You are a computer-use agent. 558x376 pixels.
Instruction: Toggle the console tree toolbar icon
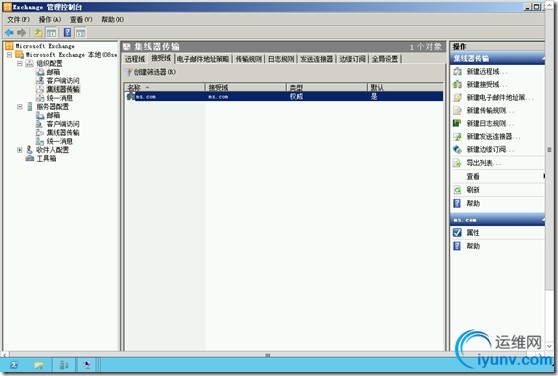click(x=52, y=33)
